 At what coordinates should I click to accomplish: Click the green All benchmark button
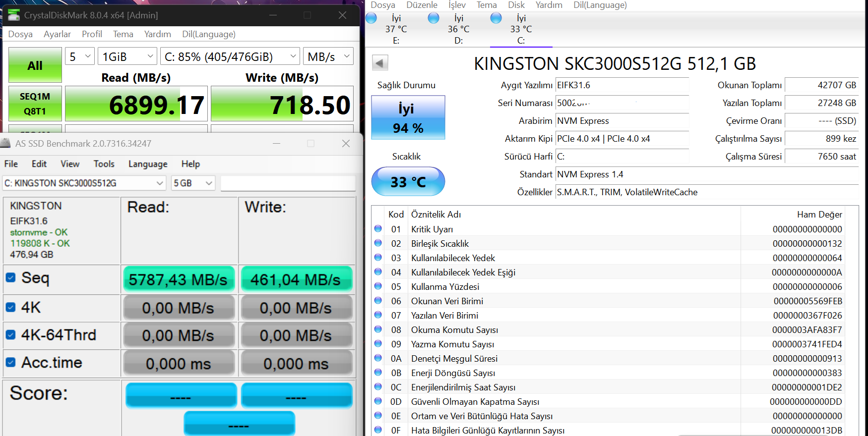coord(35,65)
